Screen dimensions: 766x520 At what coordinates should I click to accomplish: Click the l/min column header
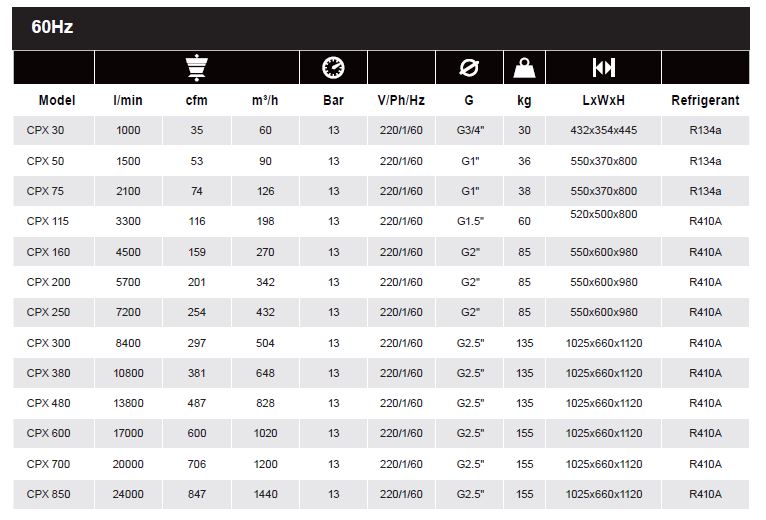coord(128,100)
